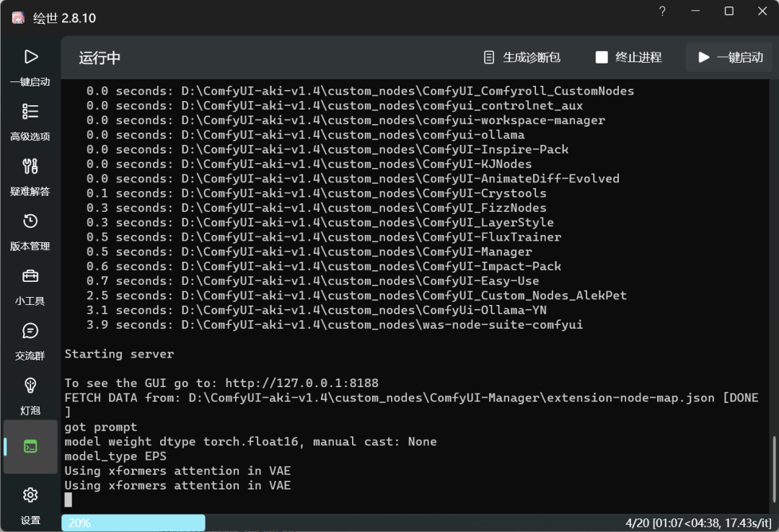Click 生成诊断包 generate diagnostics button
This screenshot has width=779, height=532.
coord(522,58)
